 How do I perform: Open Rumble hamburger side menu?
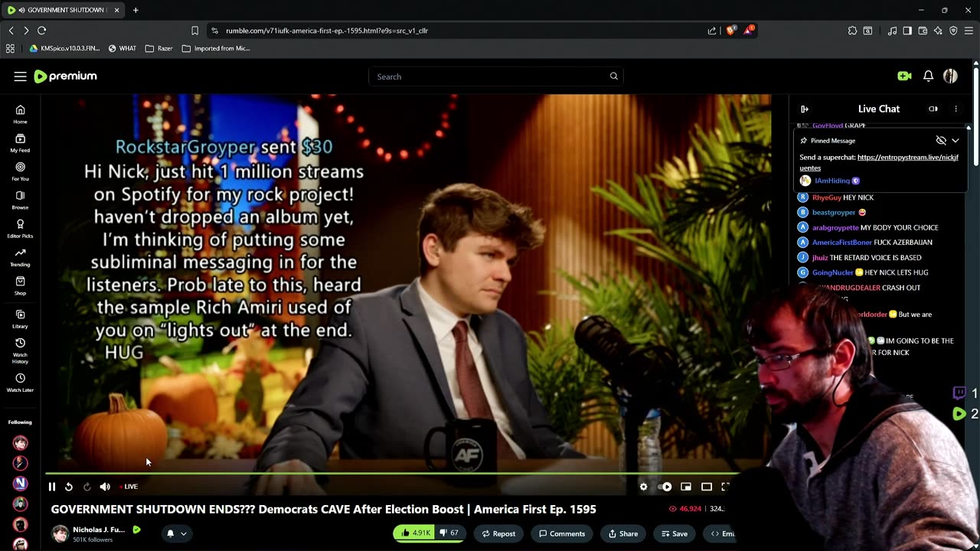coord(20,77)
